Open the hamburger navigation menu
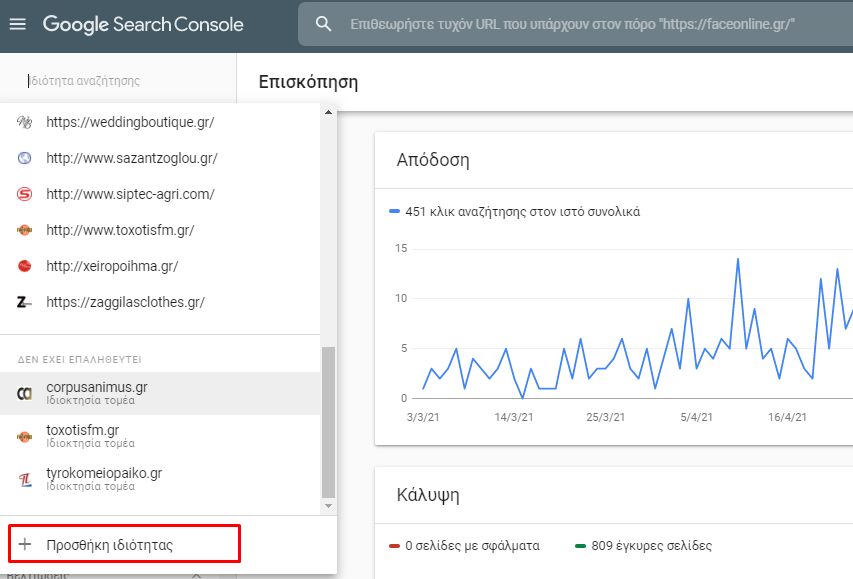 (x=17, y=24)
